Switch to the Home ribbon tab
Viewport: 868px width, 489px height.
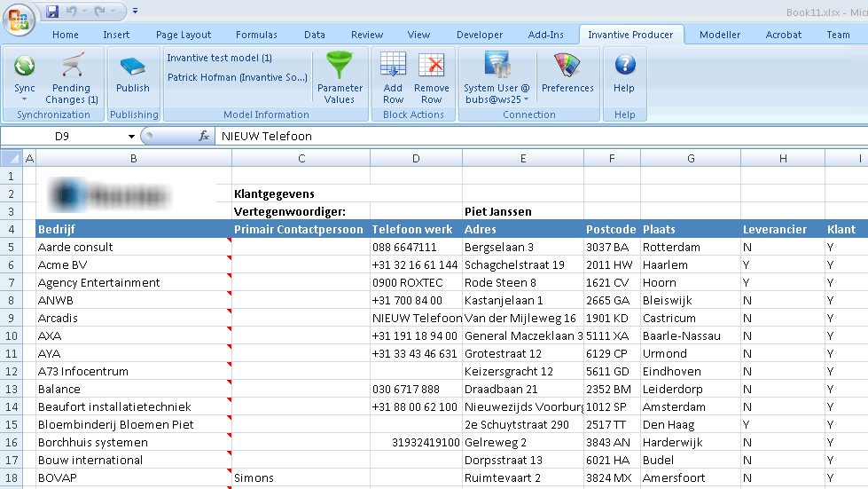[66, 35]
